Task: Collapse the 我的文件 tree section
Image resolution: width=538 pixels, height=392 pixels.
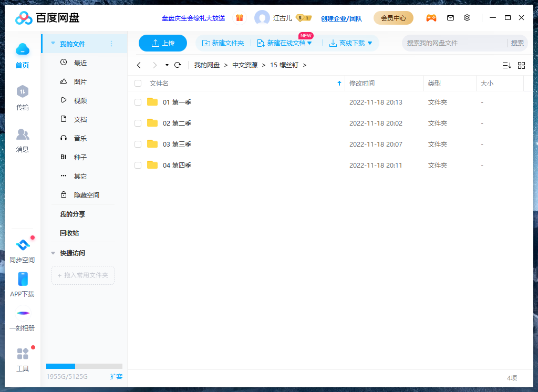Action: (x=53, y=44)
